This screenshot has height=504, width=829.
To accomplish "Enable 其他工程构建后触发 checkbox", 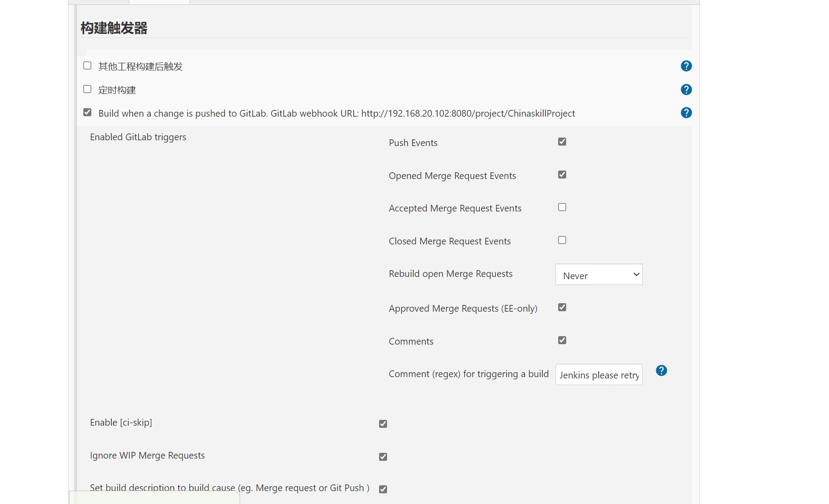I will (x=87, y=66).
